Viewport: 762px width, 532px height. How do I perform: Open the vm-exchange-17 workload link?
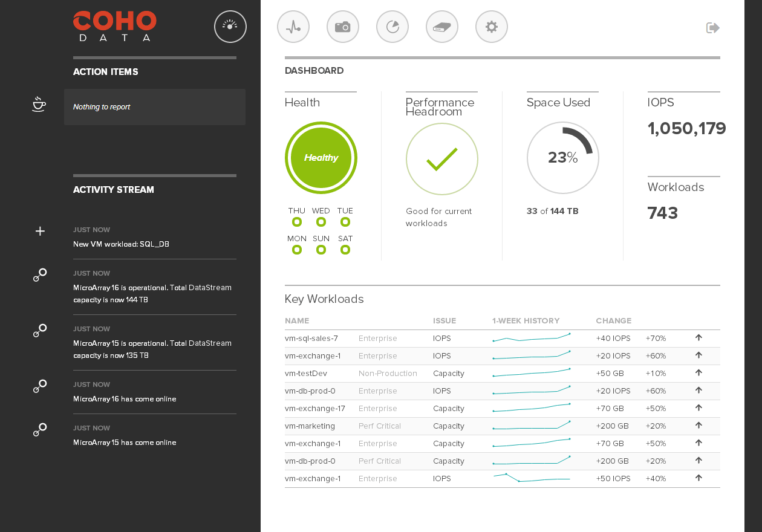(x=314, y=409)
